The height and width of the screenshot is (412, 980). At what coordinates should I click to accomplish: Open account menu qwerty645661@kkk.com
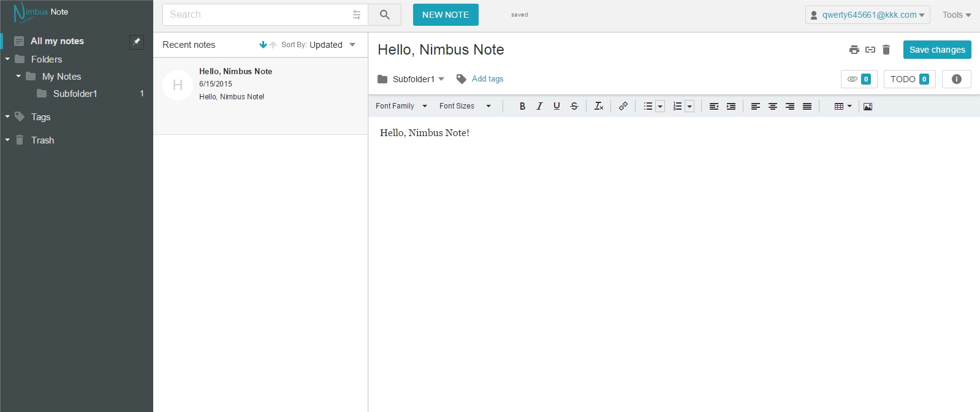(x=868, y=15)
